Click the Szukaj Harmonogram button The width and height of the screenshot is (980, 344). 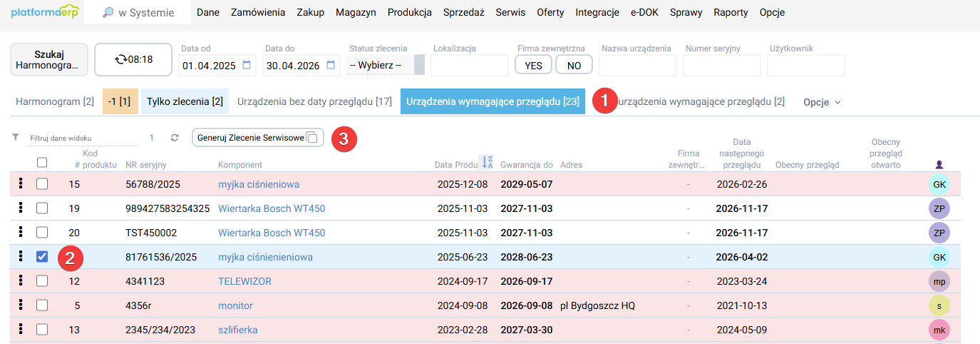coord(49,59)
